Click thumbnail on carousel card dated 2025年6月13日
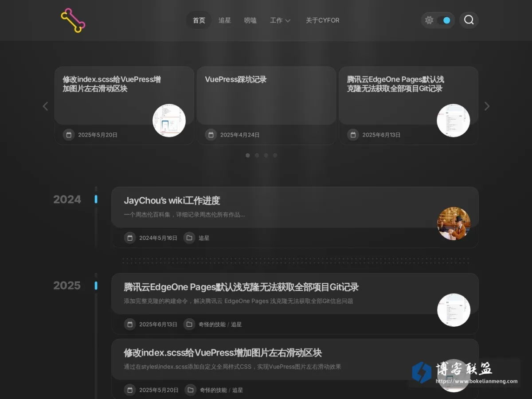The height and width of the screenshot is (399, 532). click(x=453, y=120)
